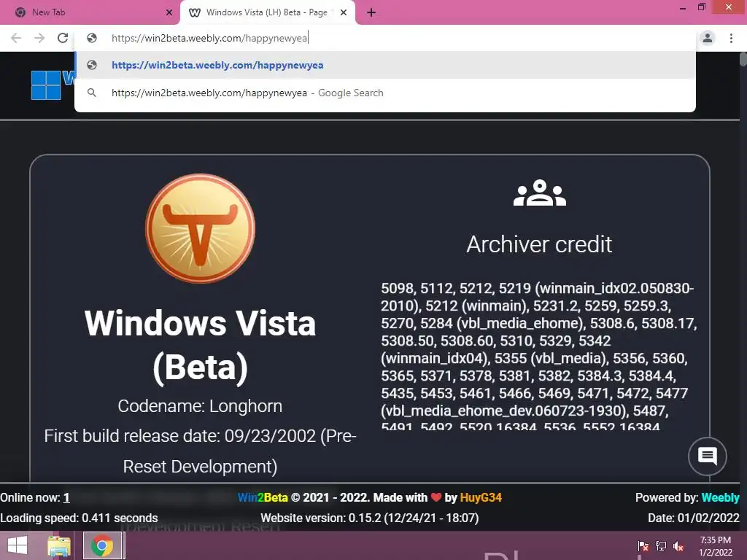
Task: Open a new browser tab
Action: point(371,12)
